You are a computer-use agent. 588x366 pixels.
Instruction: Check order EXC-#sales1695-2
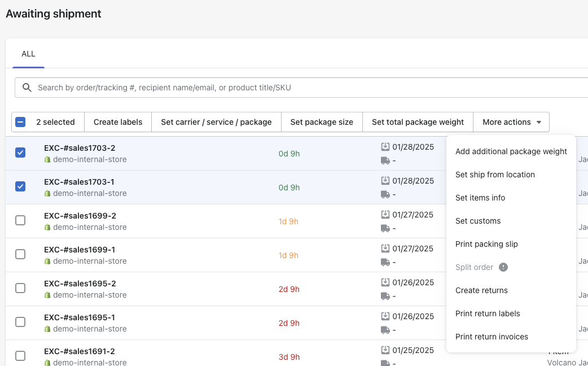[x=20, y=288]
